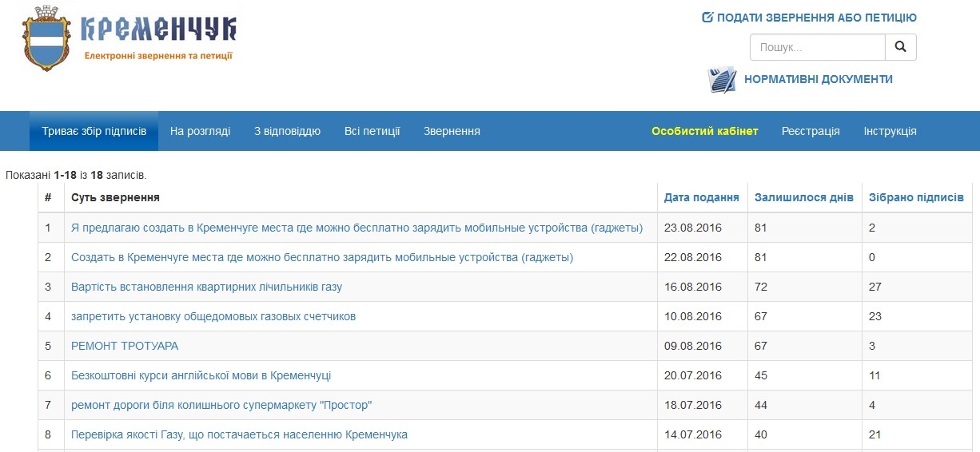
Task: Open petition about Безкоштовні курси англійської мови
Action: click(201, 375)
